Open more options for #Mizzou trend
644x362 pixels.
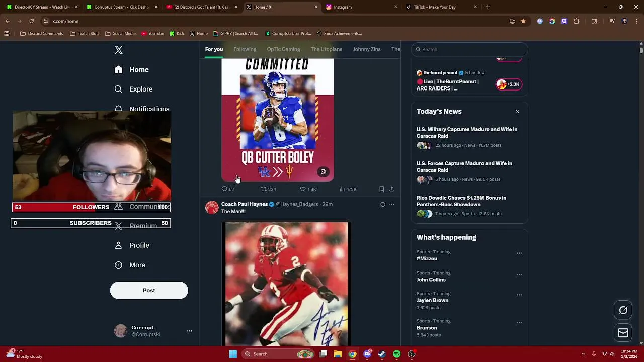pos(519,253)
